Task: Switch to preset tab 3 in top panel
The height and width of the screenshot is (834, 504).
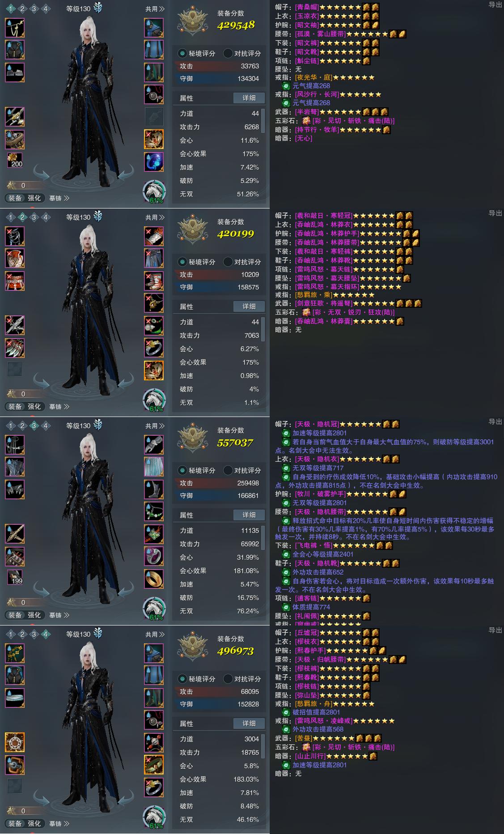Action: [x=34, y=9]
